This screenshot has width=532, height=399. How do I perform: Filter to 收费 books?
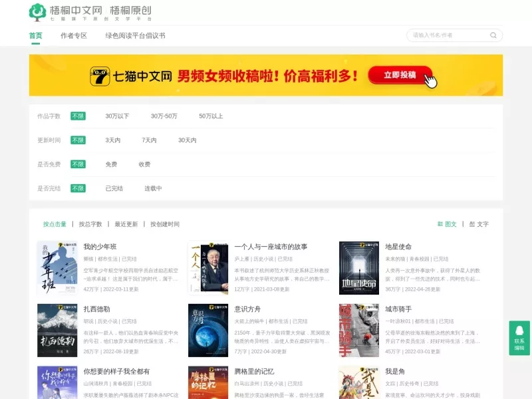144,164
